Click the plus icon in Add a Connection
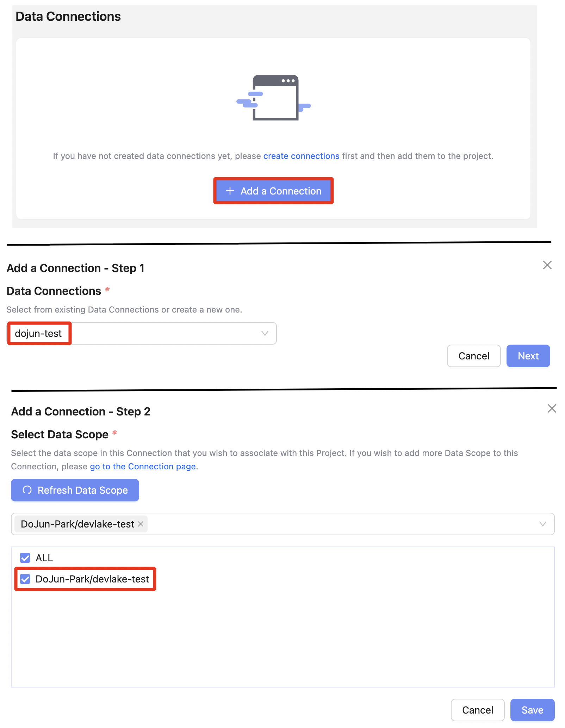 [x=230, y=191]
